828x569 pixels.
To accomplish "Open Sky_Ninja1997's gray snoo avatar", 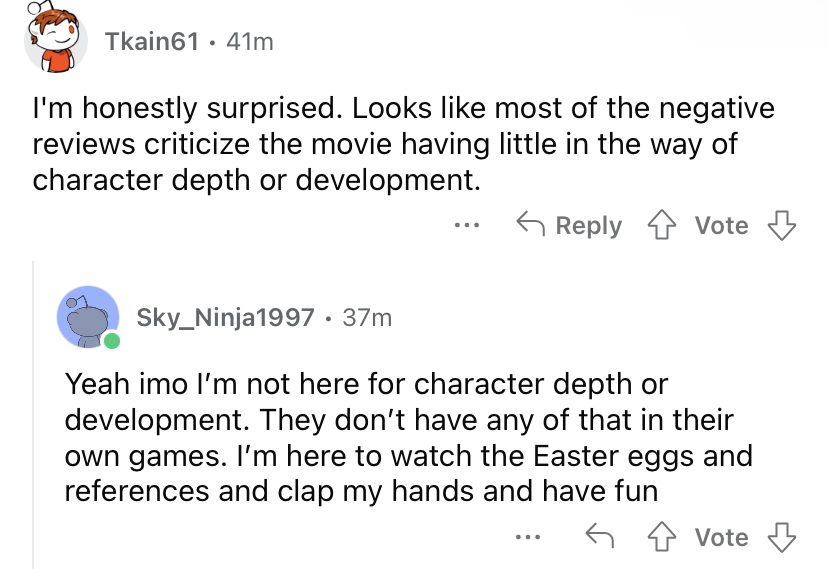I will 88,317.
